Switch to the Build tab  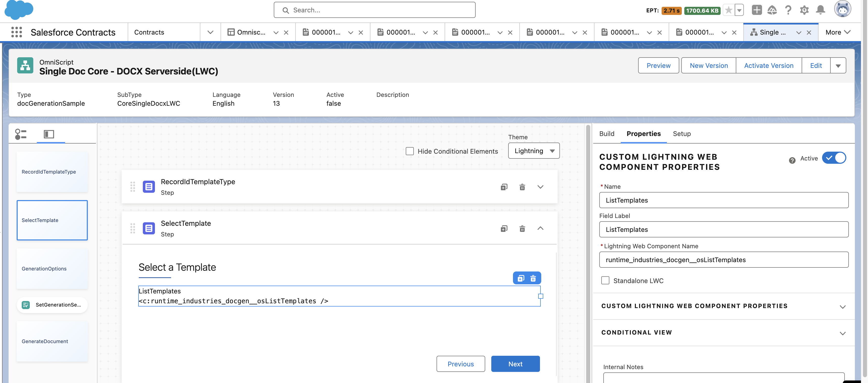[607, 134]
